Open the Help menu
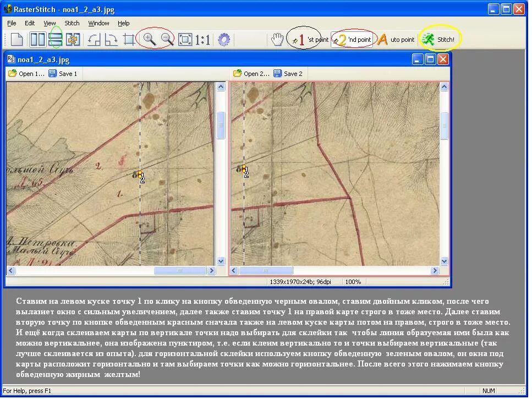Viewport: 532px width, 399px height. pyautogui.click(x=123, y=23)
